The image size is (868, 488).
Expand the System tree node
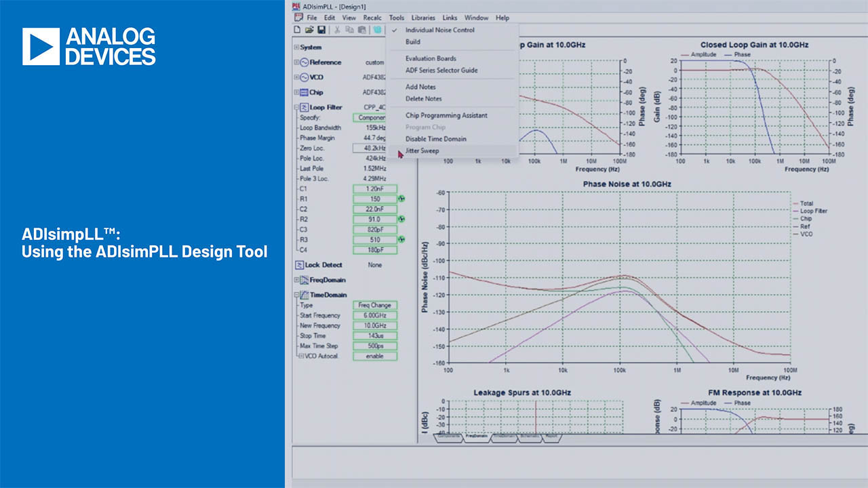point(296,47)
